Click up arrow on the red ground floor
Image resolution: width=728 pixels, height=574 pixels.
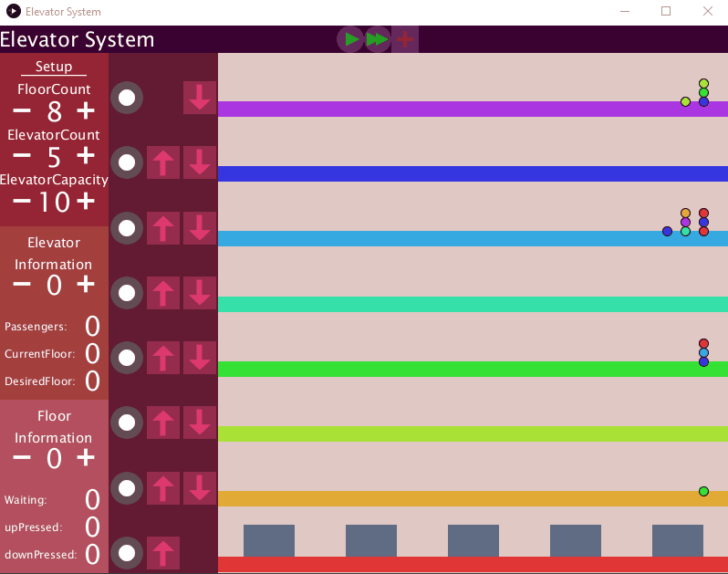pyautogui.click(x=163, y=553)
